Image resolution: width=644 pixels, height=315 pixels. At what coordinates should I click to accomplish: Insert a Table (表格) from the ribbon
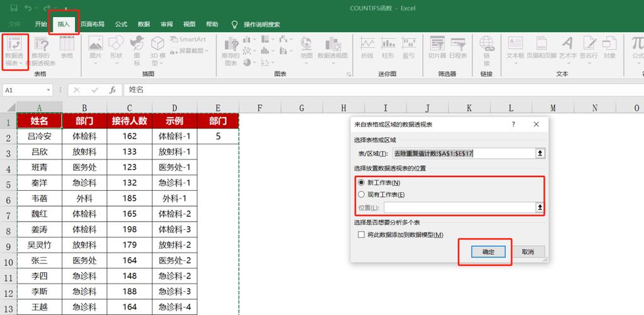tap(67, 48)
